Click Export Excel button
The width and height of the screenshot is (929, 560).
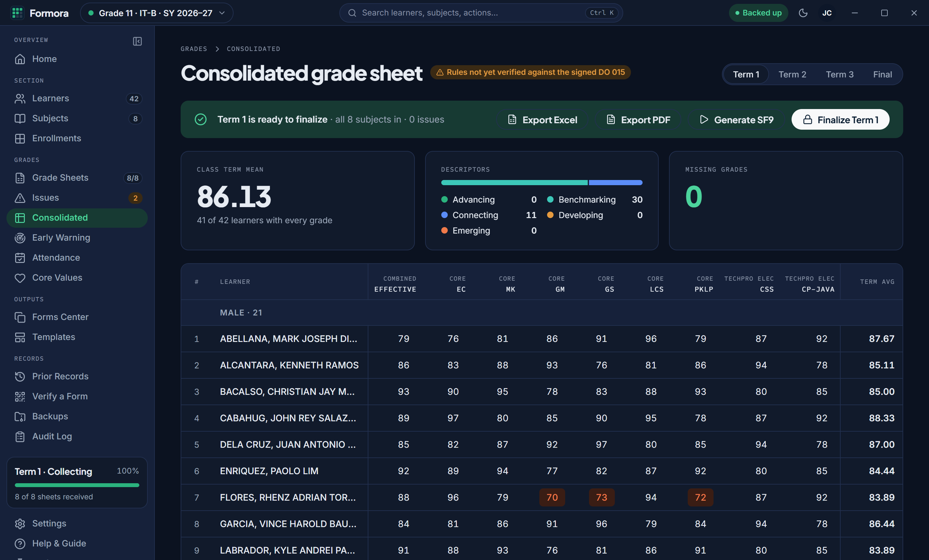pyautogui.click(x=543, y=120)
